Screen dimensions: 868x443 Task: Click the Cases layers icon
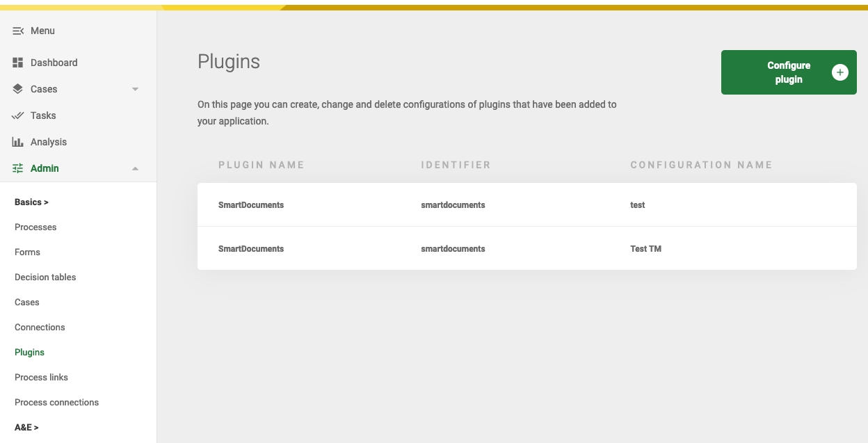[x=18, y=89]
